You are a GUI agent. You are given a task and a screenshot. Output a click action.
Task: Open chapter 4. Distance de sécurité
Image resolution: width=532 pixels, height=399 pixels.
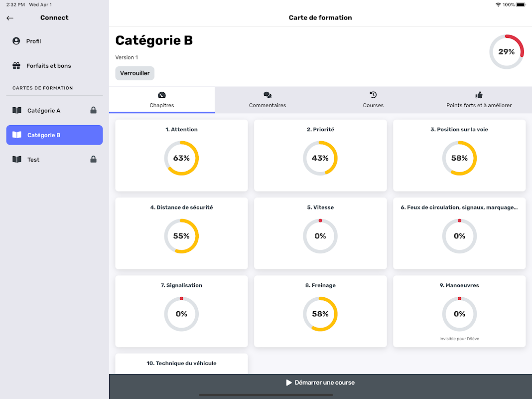(181, 233)
